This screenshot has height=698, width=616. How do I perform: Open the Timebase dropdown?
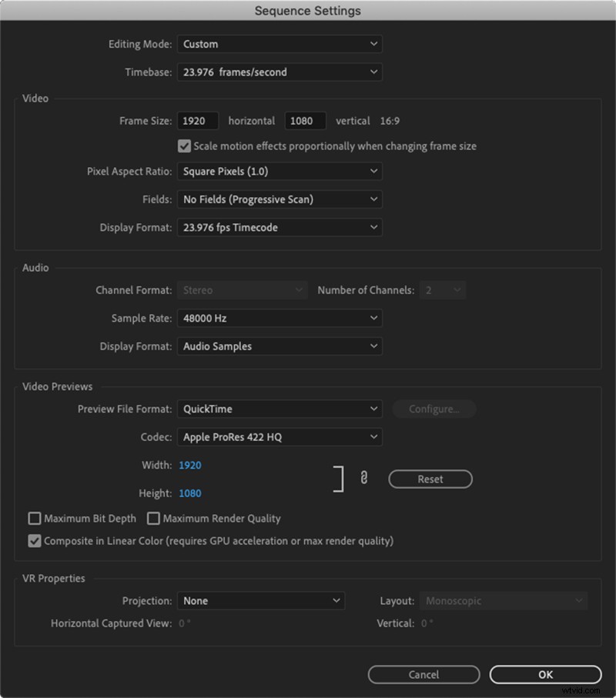(x=280, y=72)
